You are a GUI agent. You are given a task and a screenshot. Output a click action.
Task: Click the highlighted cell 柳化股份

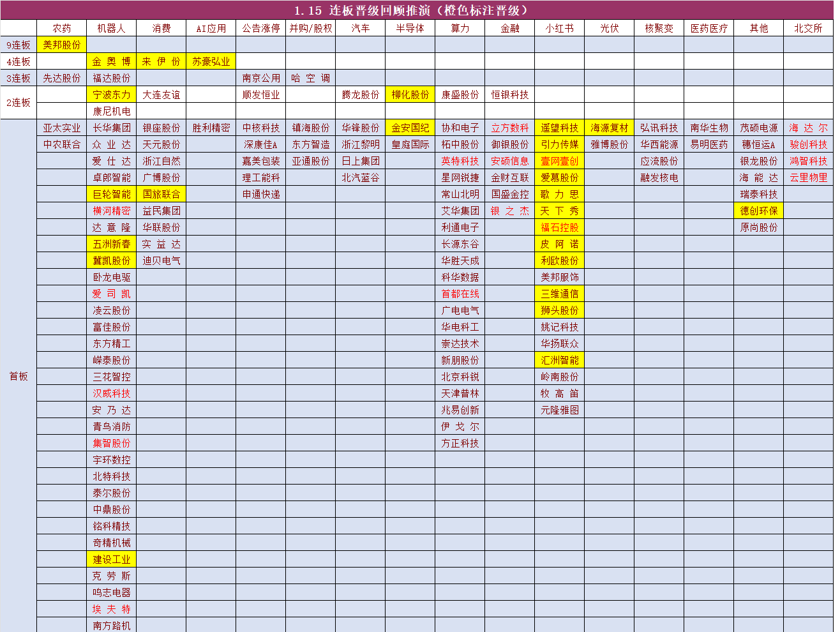click(410, 94)
